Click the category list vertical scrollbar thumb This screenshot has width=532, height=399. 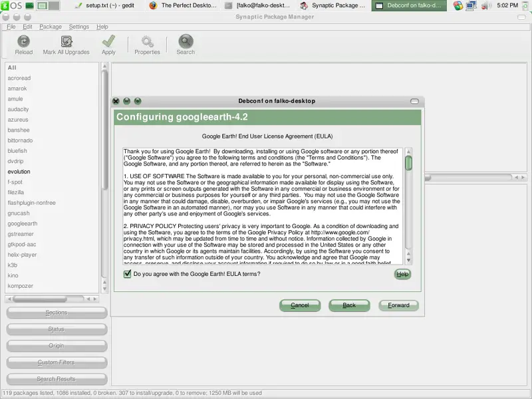(105, 129)
